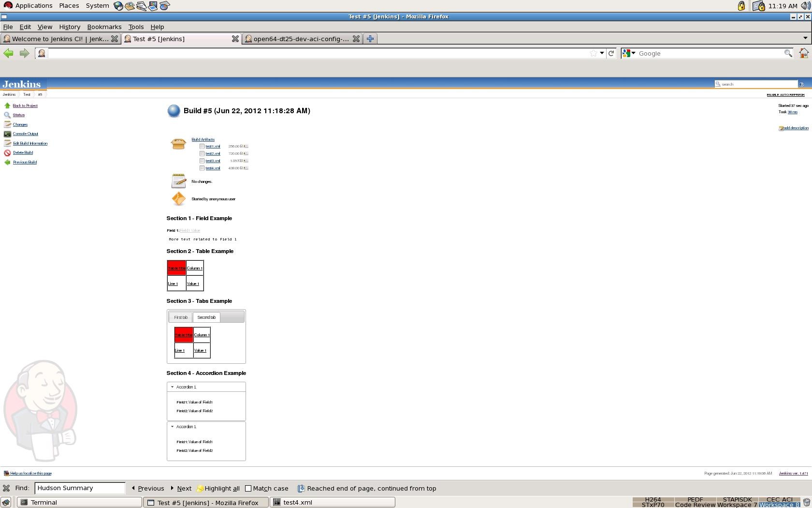Click the add description link
This screenshot has height=508, width=812.
point(796,128)
